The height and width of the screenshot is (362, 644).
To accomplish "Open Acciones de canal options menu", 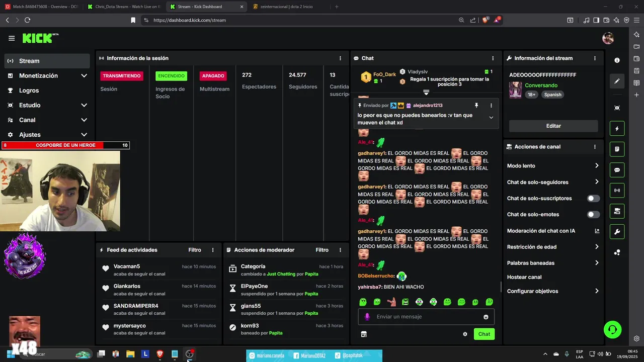I will click(595, 147).
